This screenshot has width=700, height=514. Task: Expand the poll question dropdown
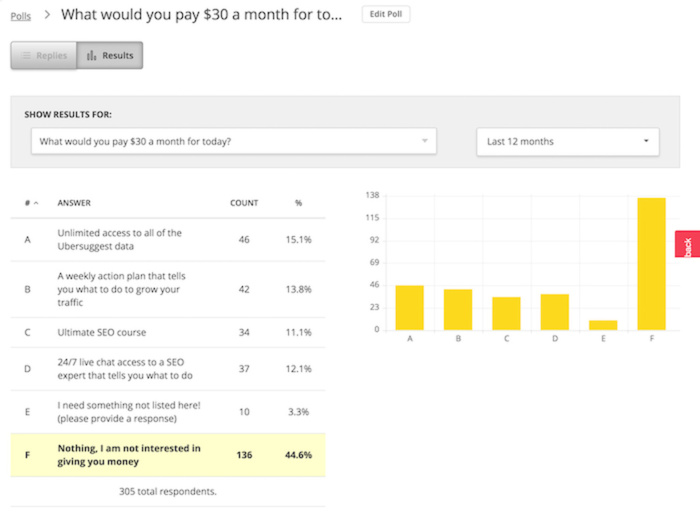234,142
